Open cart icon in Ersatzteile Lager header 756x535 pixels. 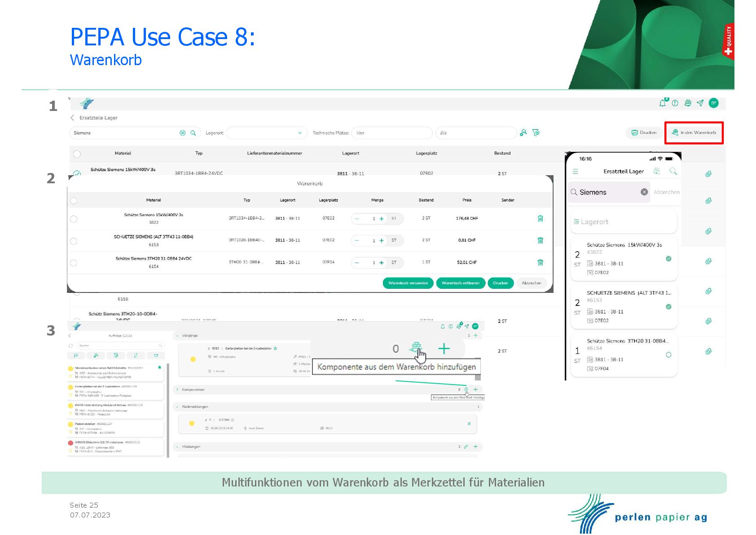688,103
